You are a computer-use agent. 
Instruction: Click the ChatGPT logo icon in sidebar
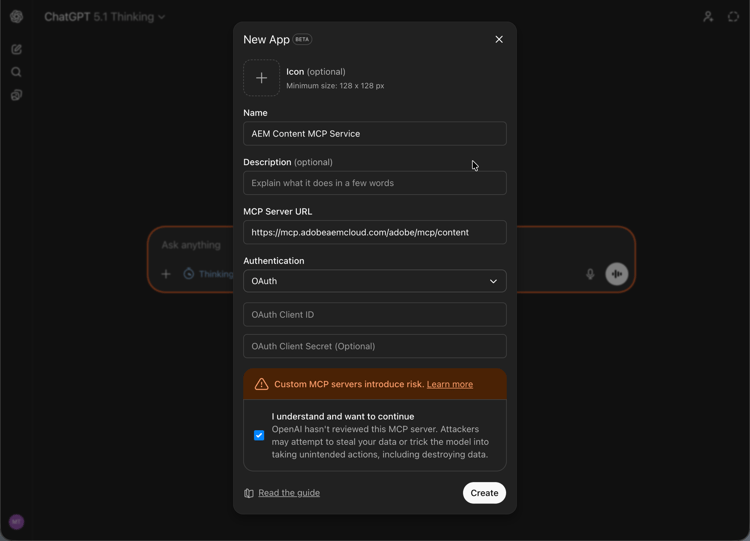click(17, 17)
